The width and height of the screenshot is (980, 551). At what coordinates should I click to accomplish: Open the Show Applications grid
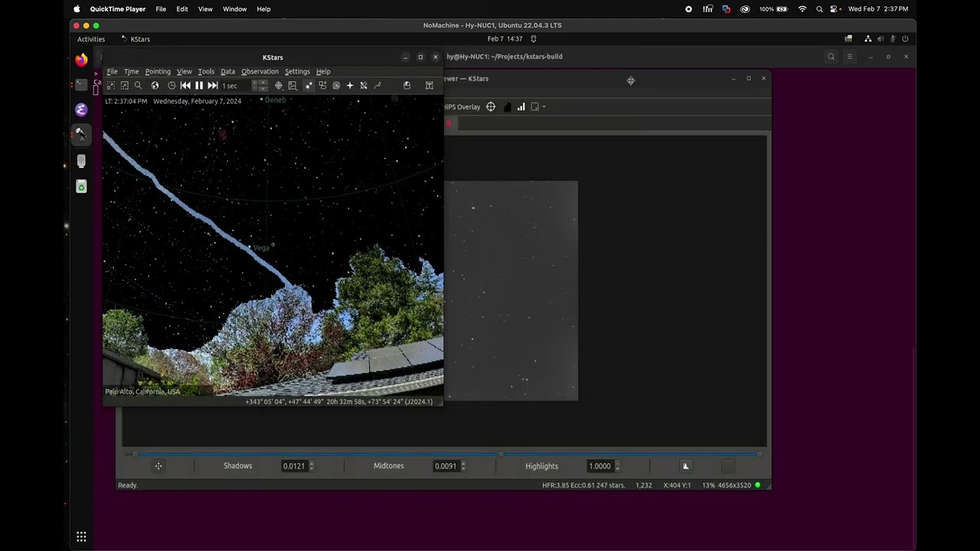(81, 536)
